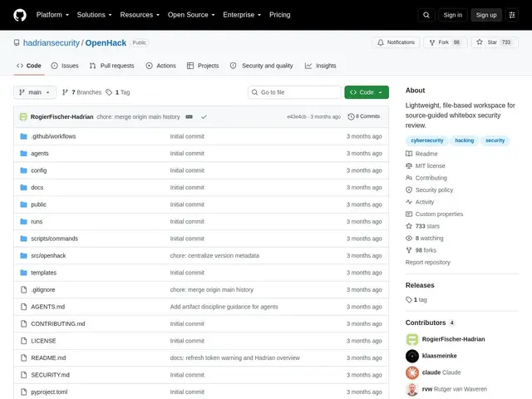Viewport: 532px width, 399px height.
Task: Switch to Security and quality tab
Action: 261,66
